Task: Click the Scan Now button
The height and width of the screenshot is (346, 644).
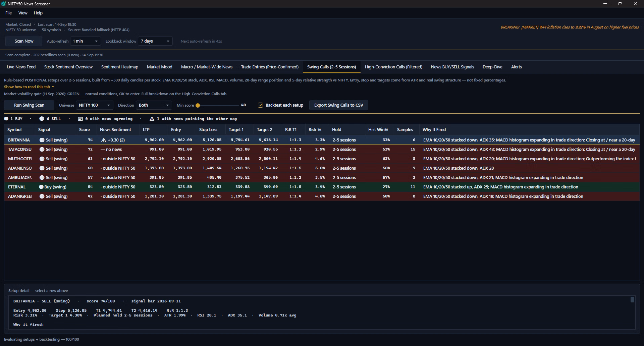Action: [x=24, y=41]
